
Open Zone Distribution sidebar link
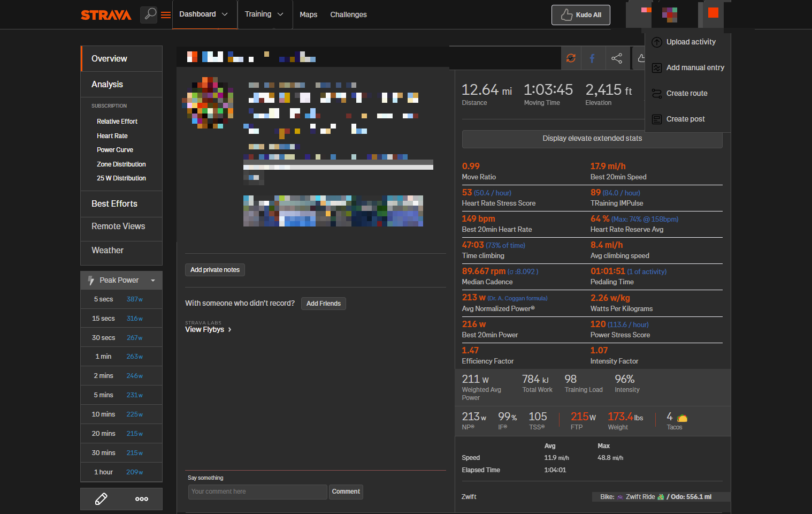(x=121, y=164)
